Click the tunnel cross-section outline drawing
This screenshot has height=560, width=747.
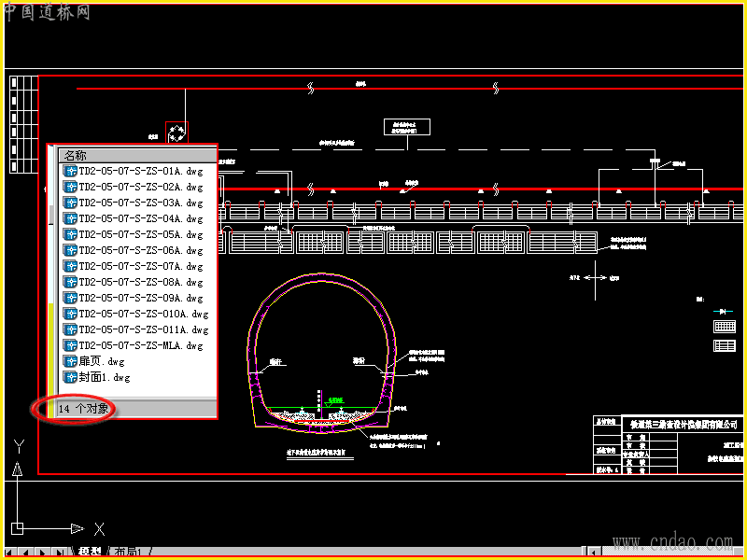click(321, 355)
